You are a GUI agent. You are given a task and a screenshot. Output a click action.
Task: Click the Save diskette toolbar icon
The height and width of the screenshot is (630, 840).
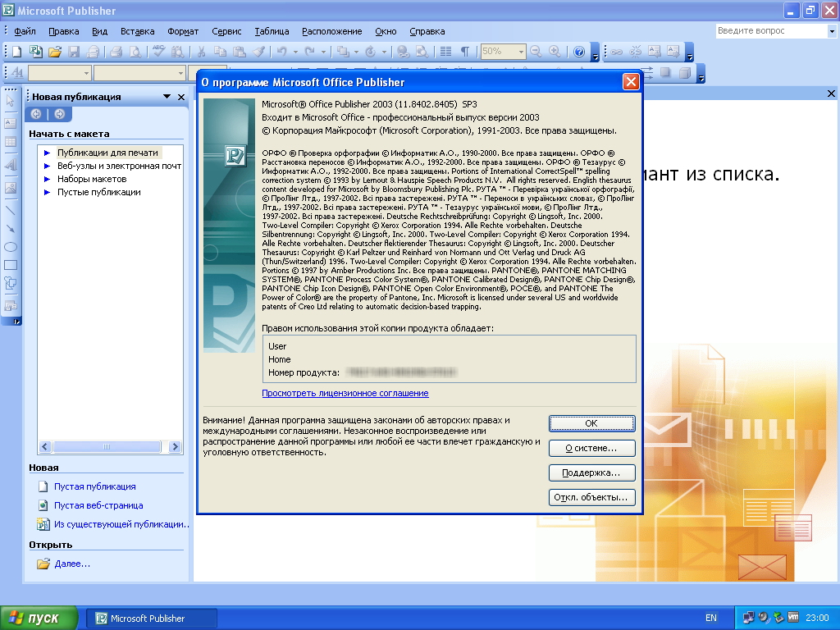74,52
